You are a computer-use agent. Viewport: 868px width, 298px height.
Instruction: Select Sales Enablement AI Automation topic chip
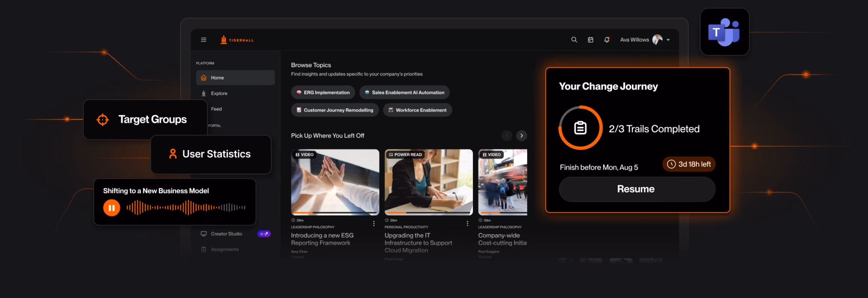tap(404, 92)
